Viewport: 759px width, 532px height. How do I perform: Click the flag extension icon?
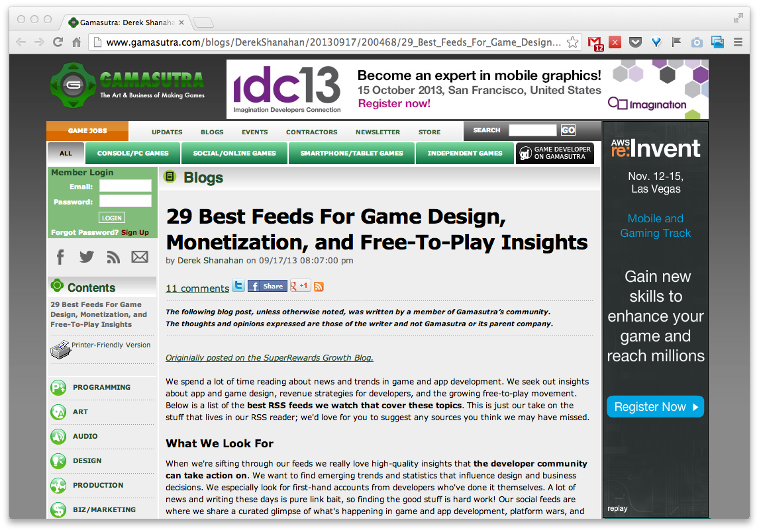click(677, 42)
